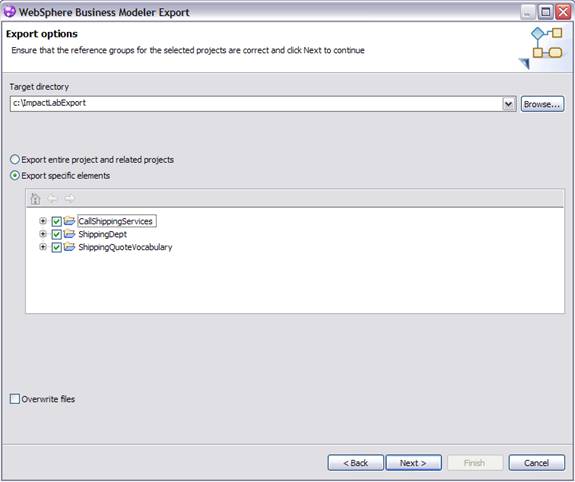Viewport: 575px width, 482px height.
Task: Click into the Target directory text field
Action: coord(256,104)
